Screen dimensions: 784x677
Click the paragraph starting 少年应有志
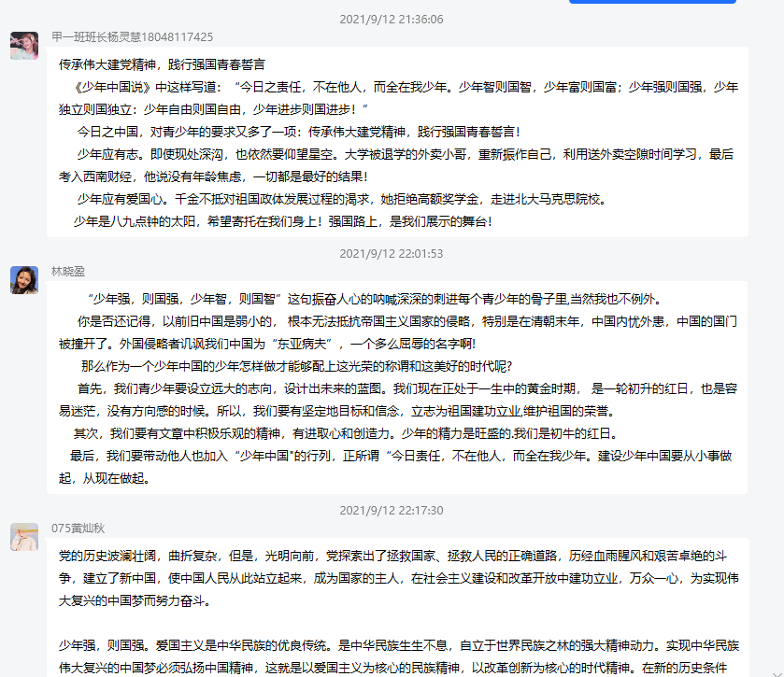pyautogui.click(x=392, y=164)
